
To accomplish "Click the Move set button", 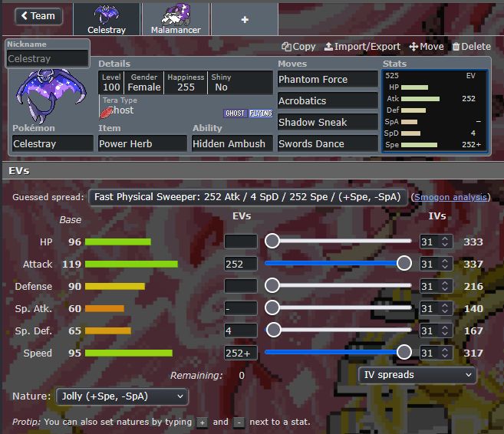I will click(427, 47).
